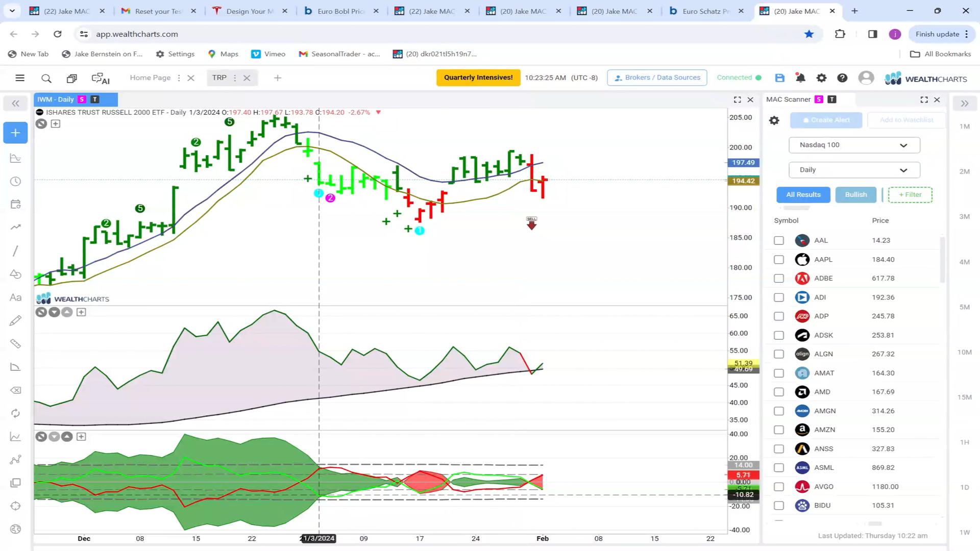Image resolution: width=980 pixels, height=551 pixels.
Task: Open the alerts bell icon
Action: pyautogui.click(x=800, y=78)
